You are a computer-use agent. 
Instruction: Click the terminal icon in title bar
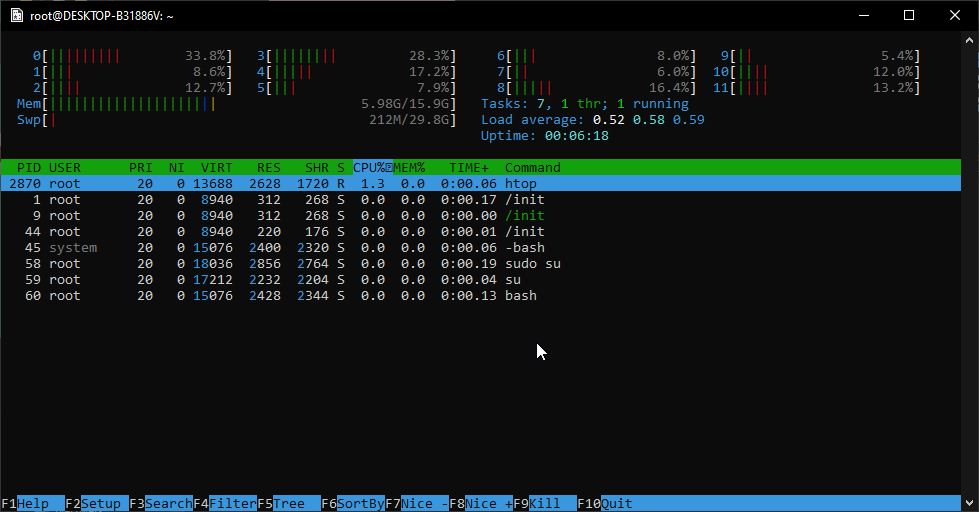17,15
